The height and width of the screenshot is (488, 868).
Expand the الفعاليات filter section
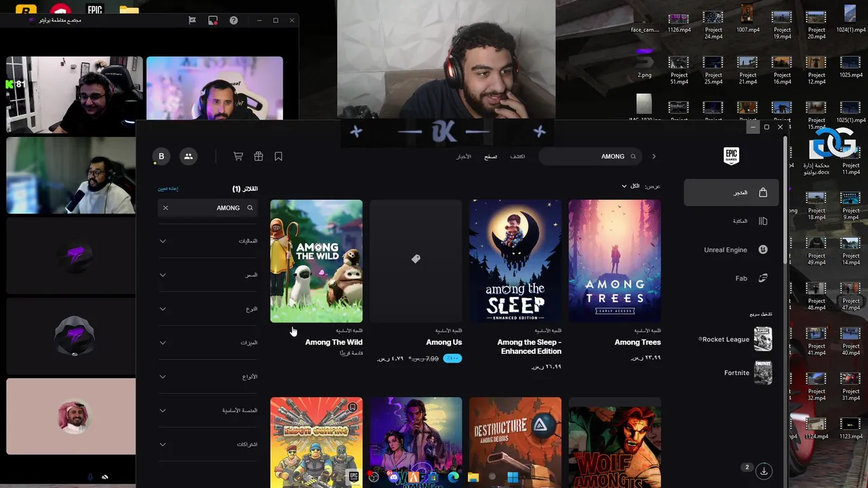(x=208, y=241)
